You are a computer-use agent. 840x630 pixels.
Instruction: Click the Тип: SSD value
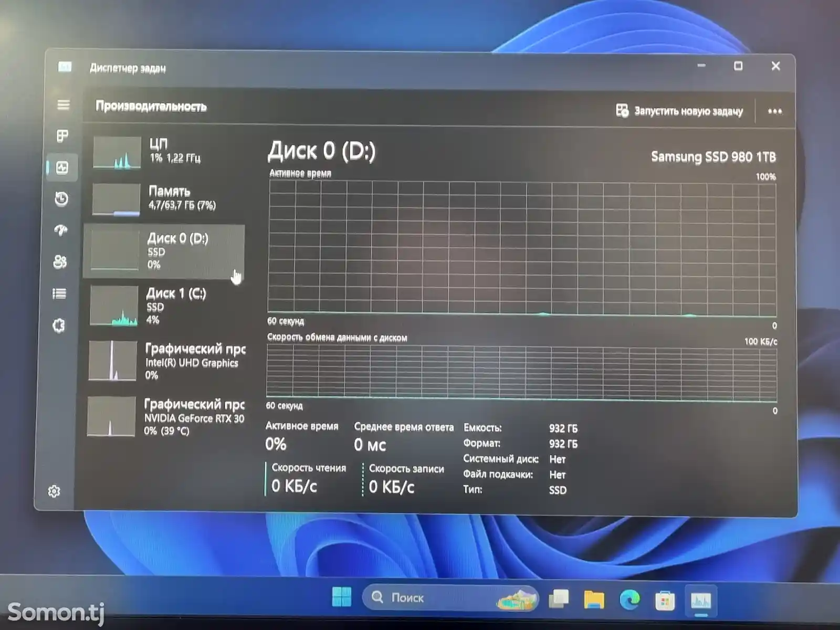point(558,490)
